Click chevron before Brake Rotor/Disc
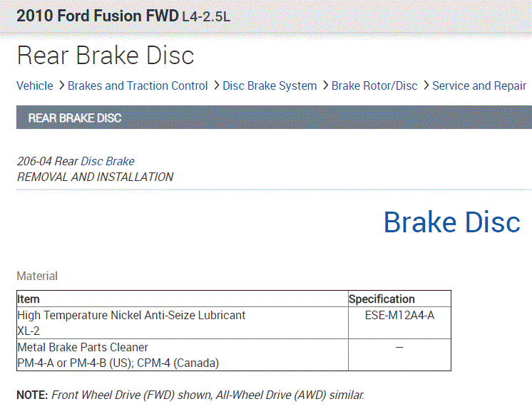Viewport: 532px width, 409px height. (x=324, y=86)
